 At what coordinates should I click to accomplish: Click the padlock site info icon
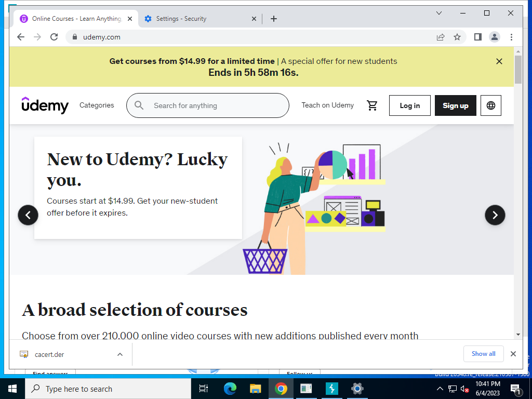(75, 37)
